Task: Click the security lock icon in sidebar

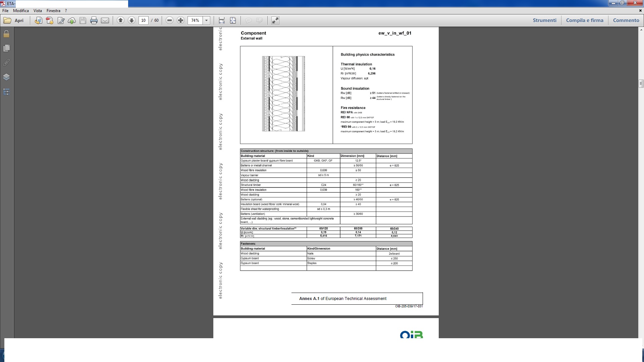Action: pyautogui.click(x=6, y=34)
